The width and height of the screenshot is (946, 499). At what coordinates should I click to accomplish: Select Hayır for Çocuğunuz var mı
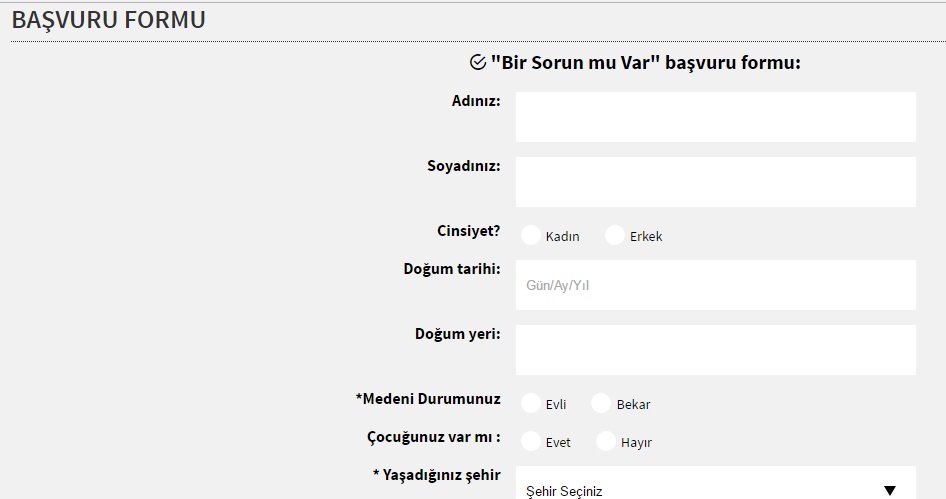[x=606, y=441]
